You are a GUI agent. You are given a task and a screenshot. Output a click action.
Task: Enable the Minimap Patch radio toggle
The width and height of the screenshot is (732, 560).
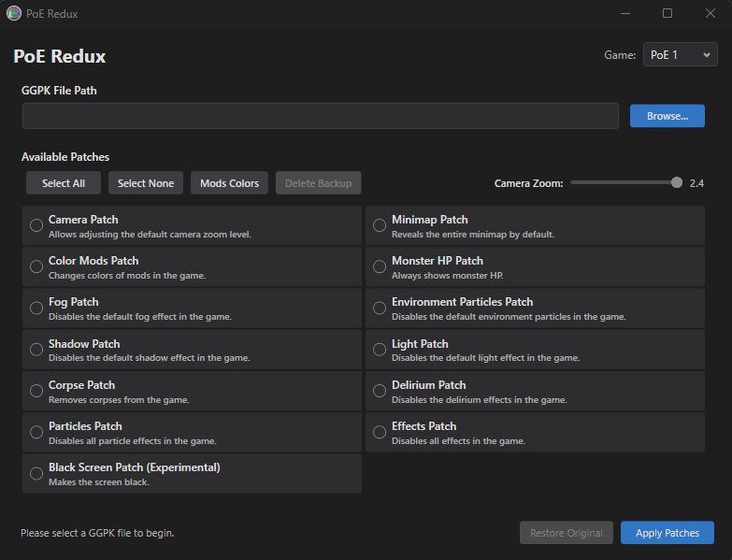[380, 225]
